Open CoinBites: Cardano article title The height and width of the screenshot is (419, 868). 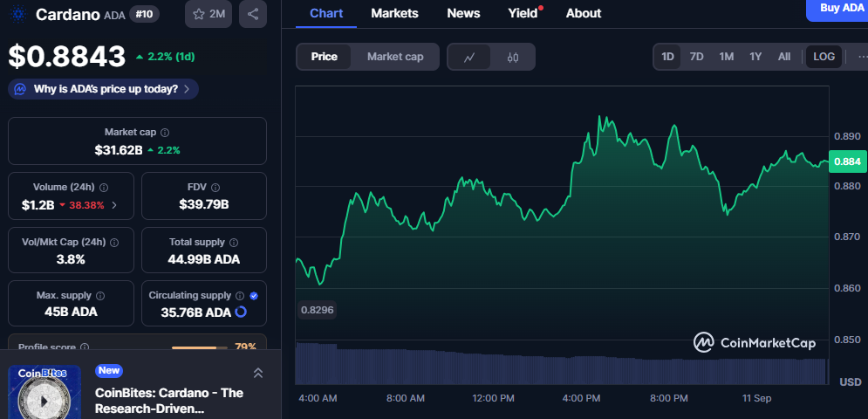[x=169, y=401]
